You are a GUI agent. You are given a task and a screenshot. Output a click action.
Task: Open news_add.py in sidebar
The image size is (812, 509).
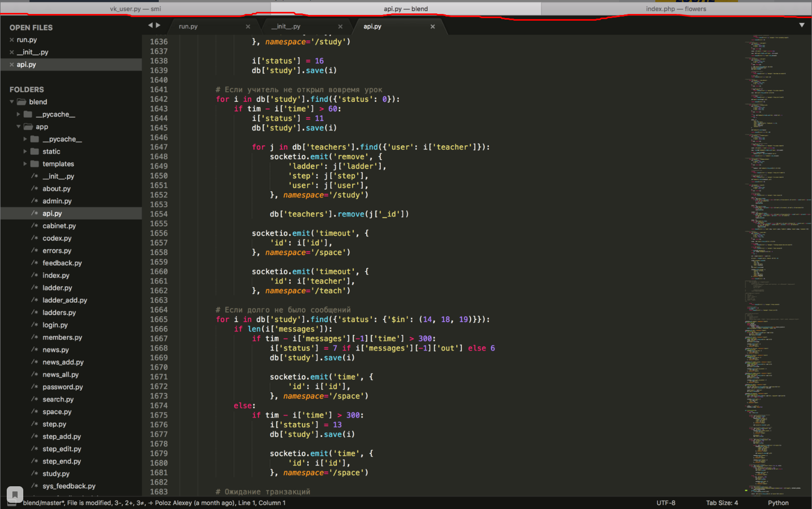[x=63, y=362]
